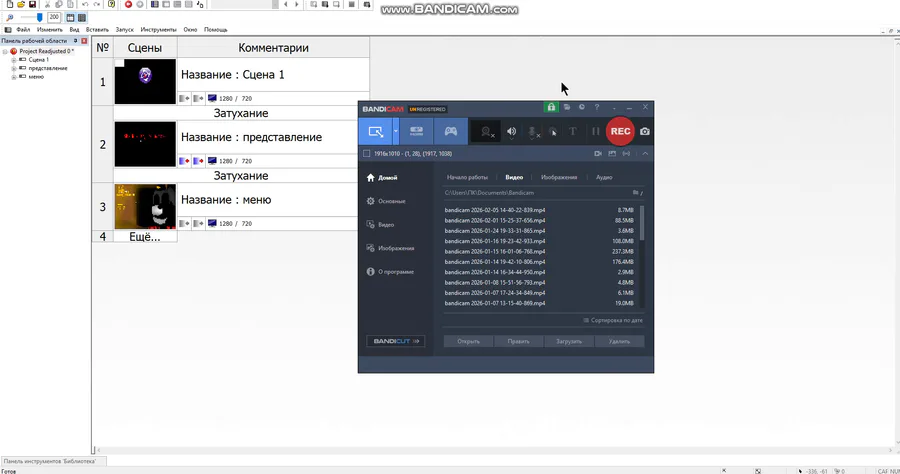Expand the представление tree node

14,68
